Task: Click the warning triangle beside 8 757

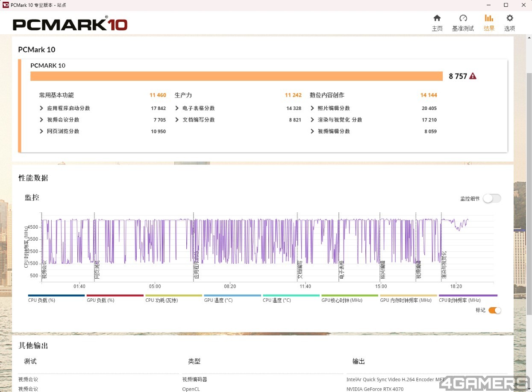Action: click(473, 76)
